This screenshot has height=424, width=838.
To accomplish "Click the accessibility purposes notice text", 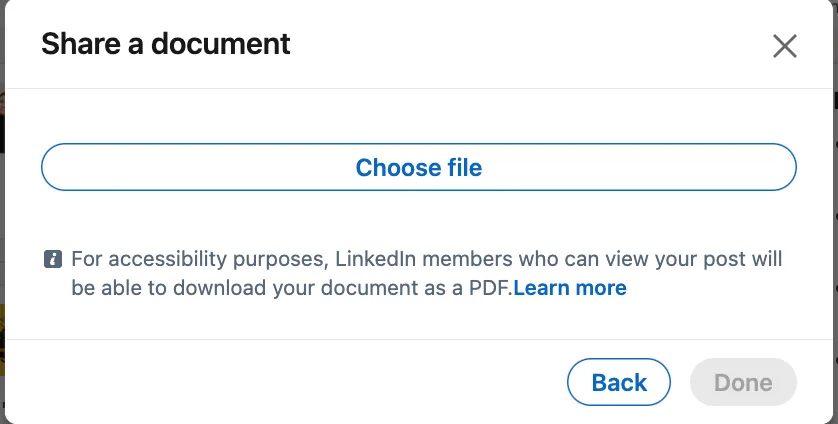I will 426,273.
